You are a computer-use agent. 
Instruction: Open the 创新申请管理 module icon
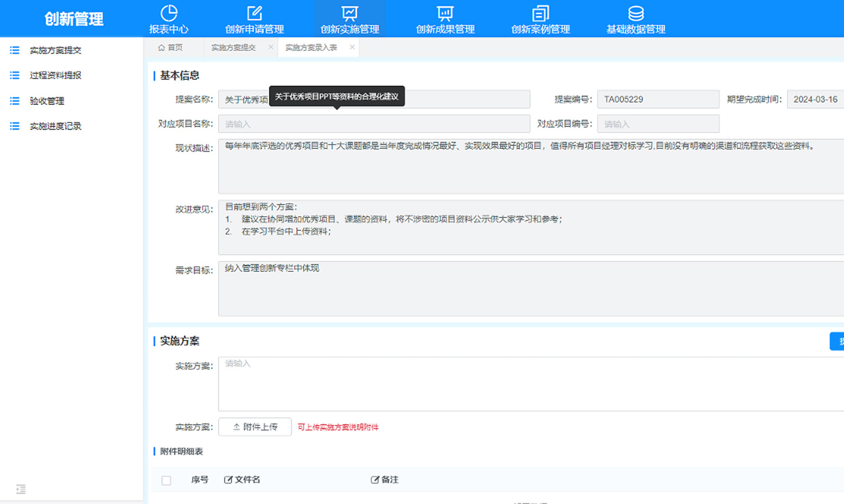254,12
